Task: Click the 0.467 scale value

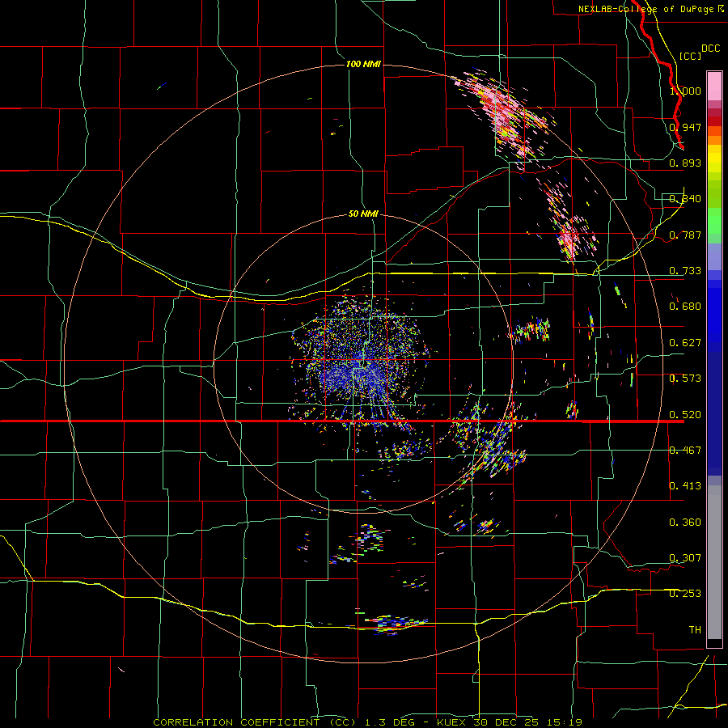Action: (685, 451)
